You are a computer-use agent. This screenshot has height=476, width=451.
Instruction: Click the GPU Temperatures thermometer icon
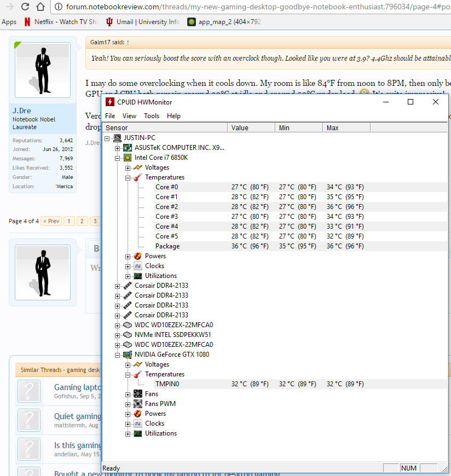pyautogui.click(x=138, y=374)
